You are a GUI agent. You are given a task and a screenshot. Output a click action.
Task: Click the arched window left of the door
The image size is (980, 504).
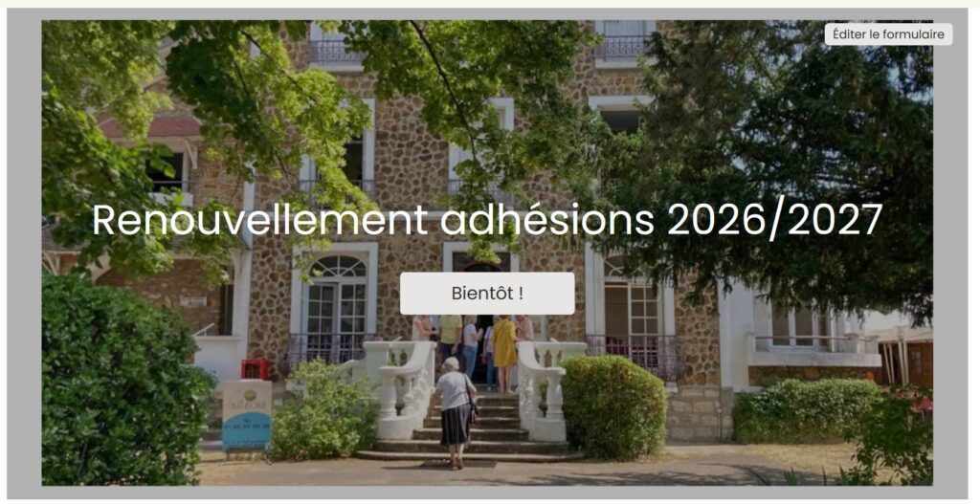[x=336, y=299]
